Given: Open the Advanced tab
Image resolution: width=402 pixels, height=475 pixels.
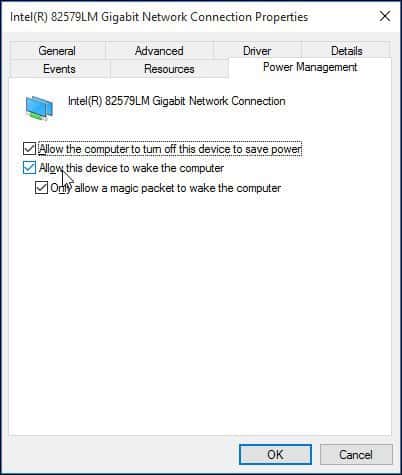Looking at the screenshot, I should coord(159,51).
